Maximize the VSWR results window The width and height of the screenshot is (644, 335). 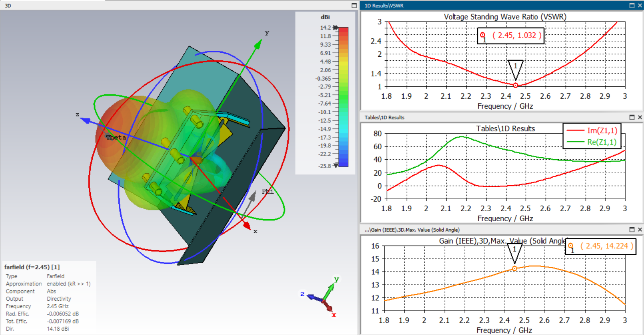coord(632,6)
